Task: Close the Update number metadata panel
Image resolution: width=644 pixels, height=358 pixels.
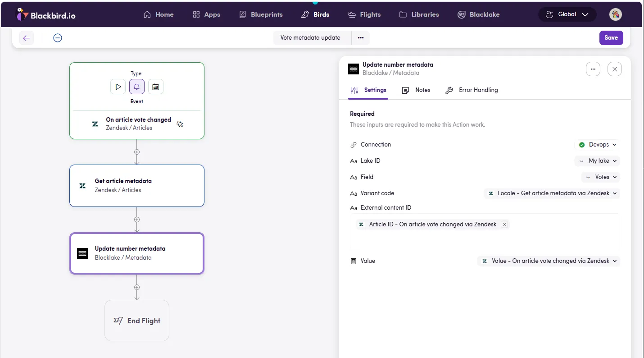Action: (x=615, y=69)
